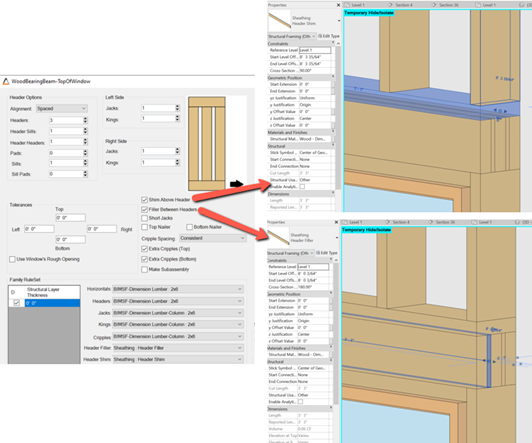The image size is (532, 443).
Task: Open Structural Framing filter in lower panel
Action: point(290,253)
